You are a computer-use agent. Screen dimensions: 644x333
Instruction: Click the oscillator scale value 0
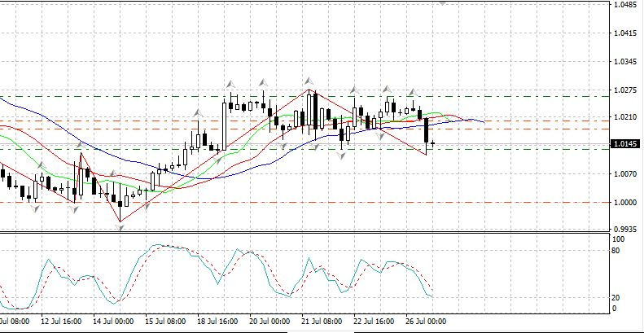point(615,309)
